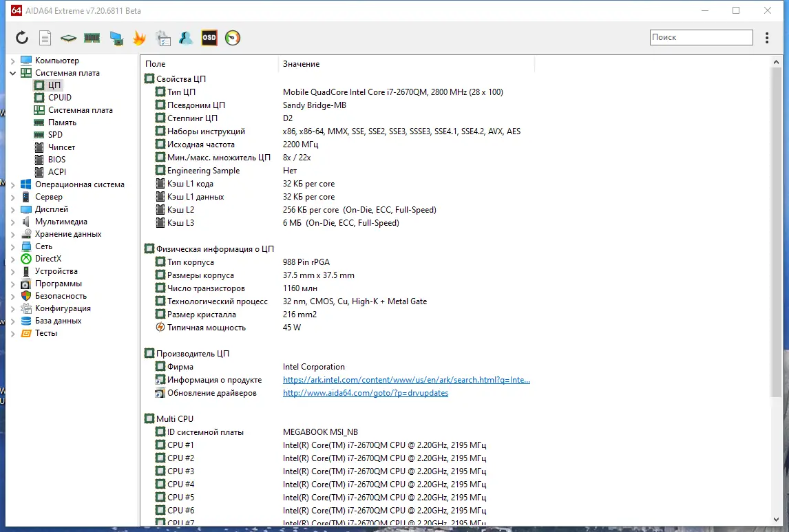This screenshot has width=789, height=532.
Task: Click the vertical scrollbar thumb
Action: click(x=776, y=231)
